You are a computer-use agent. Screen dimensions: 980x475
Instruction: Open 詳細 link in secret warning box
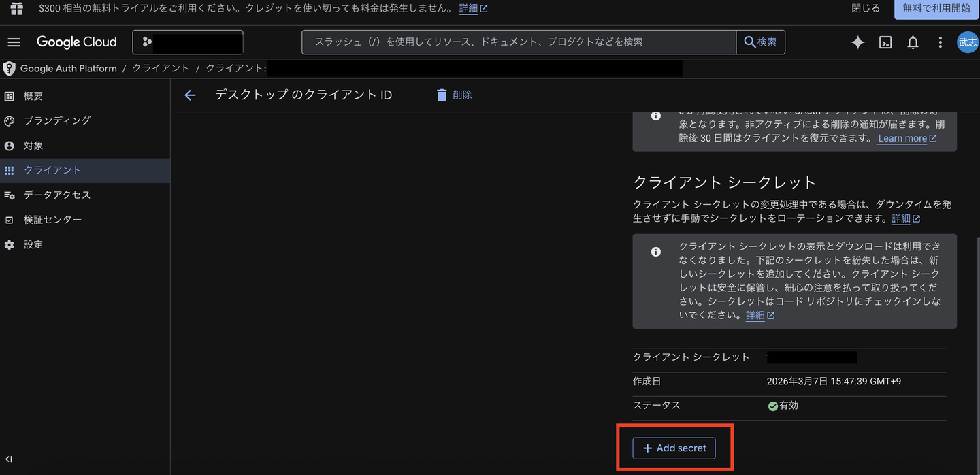tap(760, 316)
